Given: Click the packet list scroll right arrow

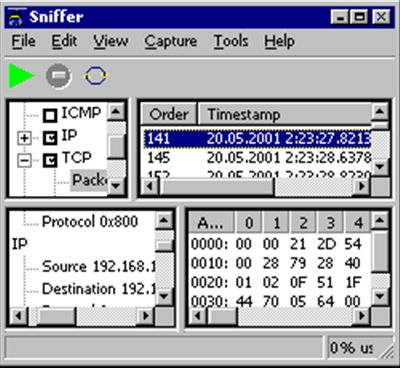Looking at the screenshot, I should (362, 186).
